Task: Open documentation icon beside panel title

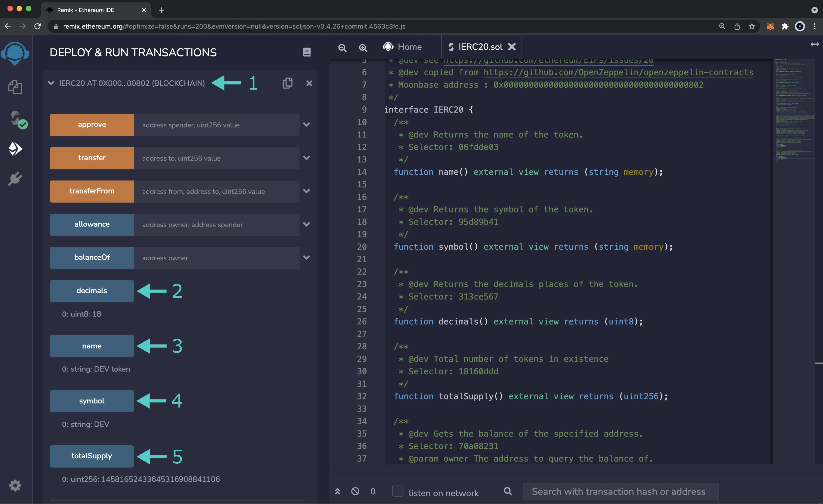Action: [x=307, y=52]
